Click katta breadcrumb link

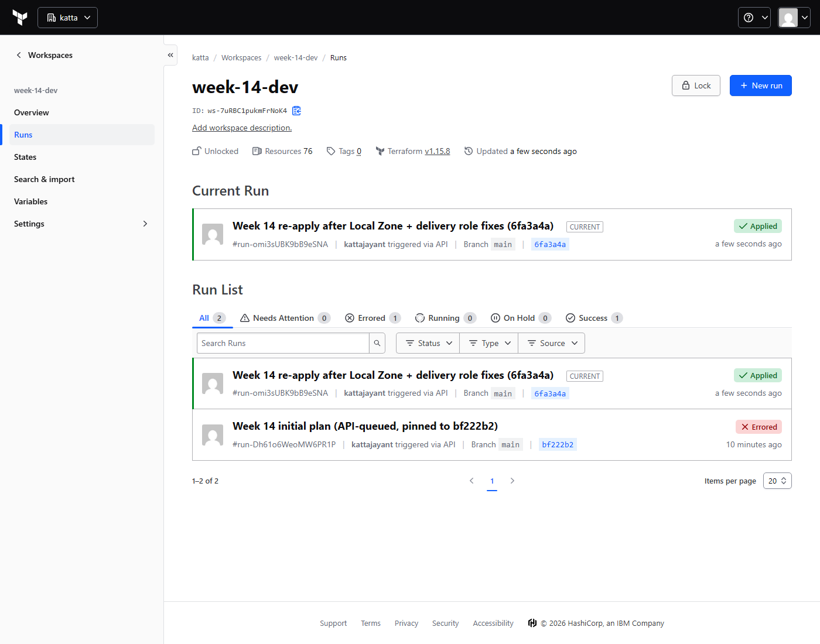(200, 57)
